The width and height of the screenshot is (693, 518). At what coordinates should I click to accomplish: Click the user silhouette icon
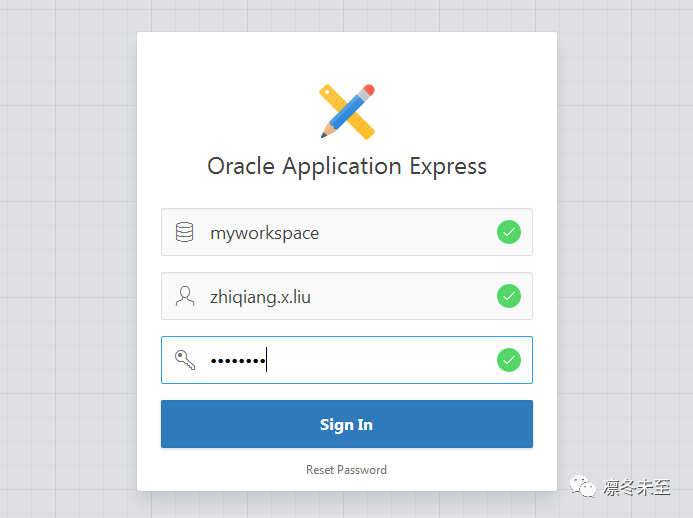coord(184,296)
